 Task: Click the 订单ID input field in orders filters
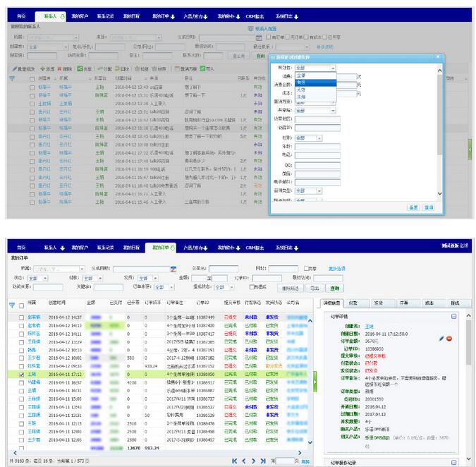pos(267,278)
